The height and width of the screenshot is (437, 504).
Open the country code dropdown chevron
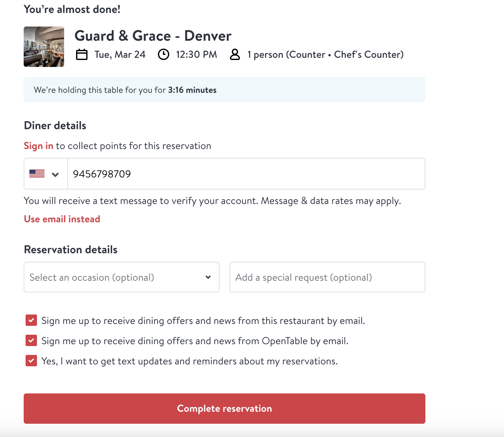pyautogui.click(x=55, y=174)
